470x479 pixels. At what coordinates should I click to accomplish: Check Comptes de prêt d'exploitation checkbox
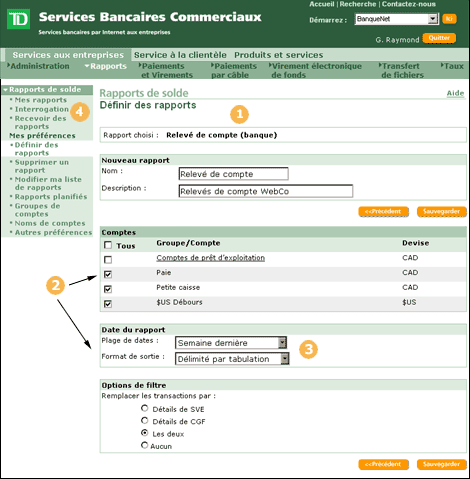coord(108,260)
